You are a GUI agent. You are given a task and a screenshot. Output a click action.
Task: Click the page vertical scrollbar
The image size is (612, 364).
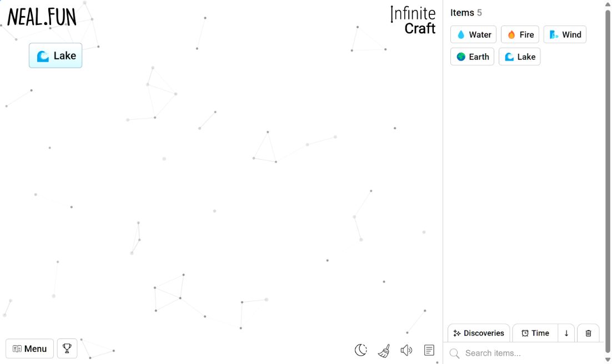coord(608,181)
